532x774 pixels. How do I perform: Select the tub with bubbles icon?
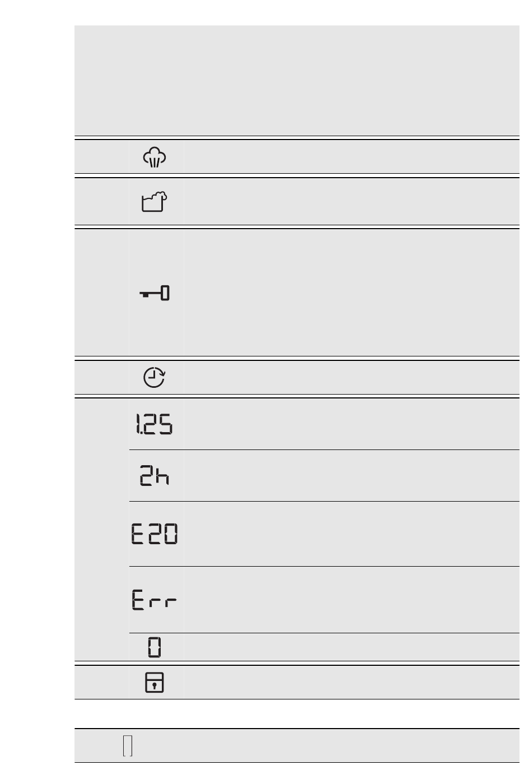coord(155,202)
